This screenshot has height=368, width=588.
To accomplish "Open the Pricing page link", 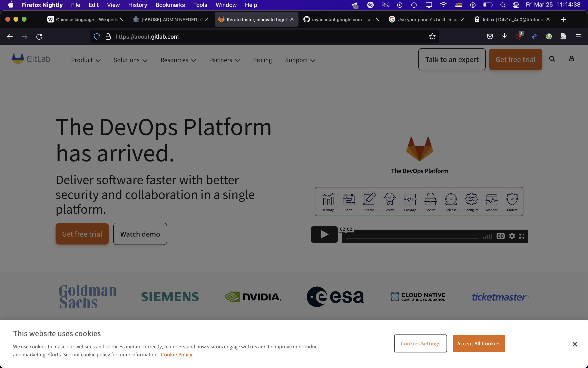I will point(262,60).
